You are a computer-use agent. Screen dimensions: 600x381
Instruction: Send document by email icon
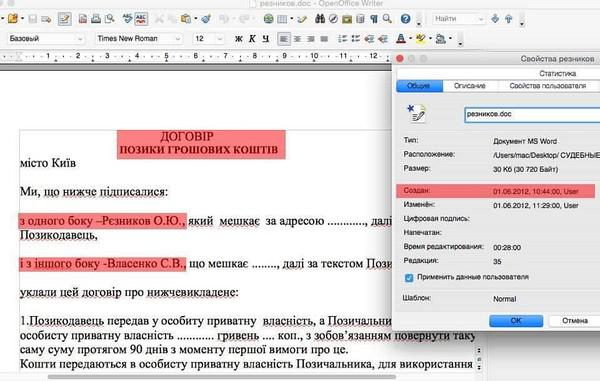[x=46, y=19]
